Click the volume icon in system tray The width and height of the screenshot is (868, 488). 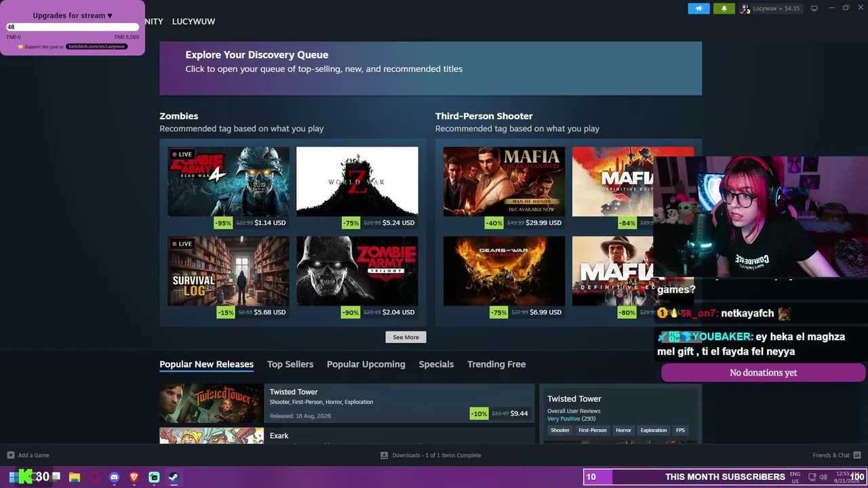(x=823, y=477)
